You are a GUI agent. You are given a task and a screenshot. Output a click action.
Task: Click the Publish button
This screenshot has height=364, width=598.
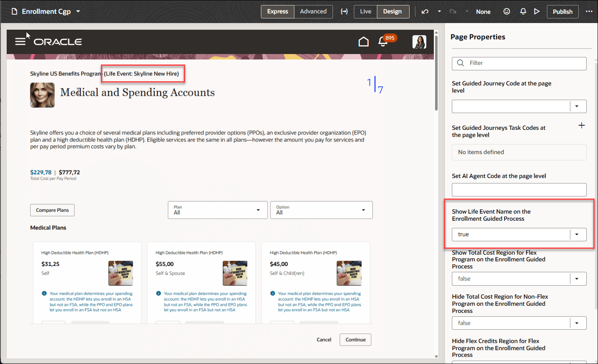(x=562, y=11)
